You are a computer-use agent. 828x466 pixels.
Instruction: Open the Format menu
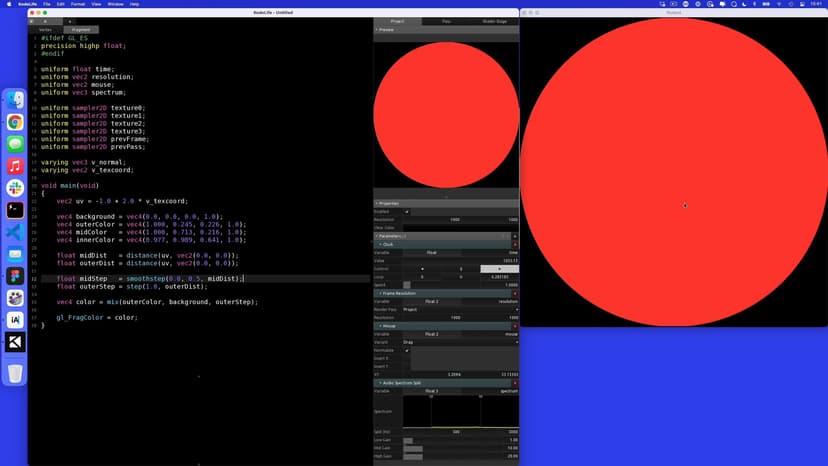point(77,4)
